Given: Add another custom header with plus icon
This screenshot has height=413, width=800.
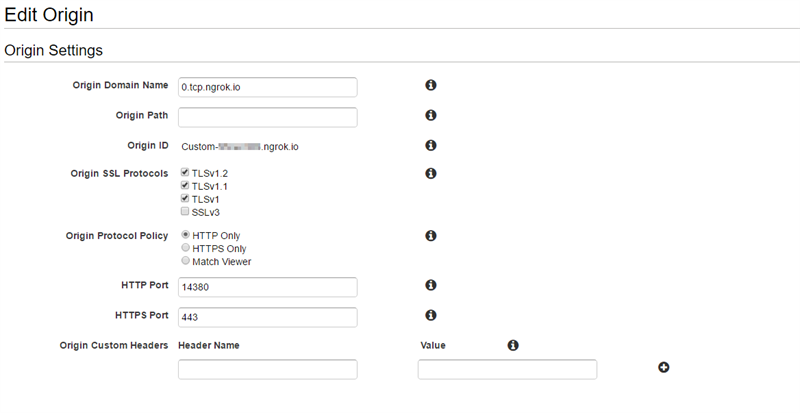Looking at the screenshot, I should (663, 368).
